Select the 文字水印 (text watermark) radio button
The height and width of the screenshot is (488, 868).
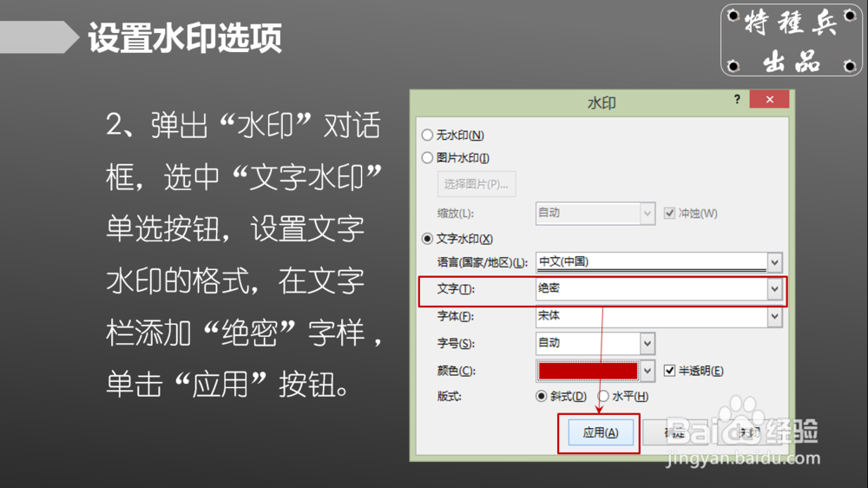click(427, 239)
